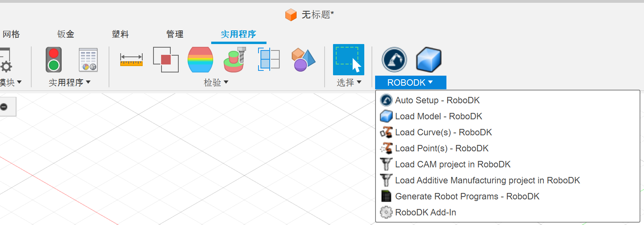Open the RoboDK Add-In settings entry
The height and width of the screenshot is (225, 644).
(x=507, y=212)
